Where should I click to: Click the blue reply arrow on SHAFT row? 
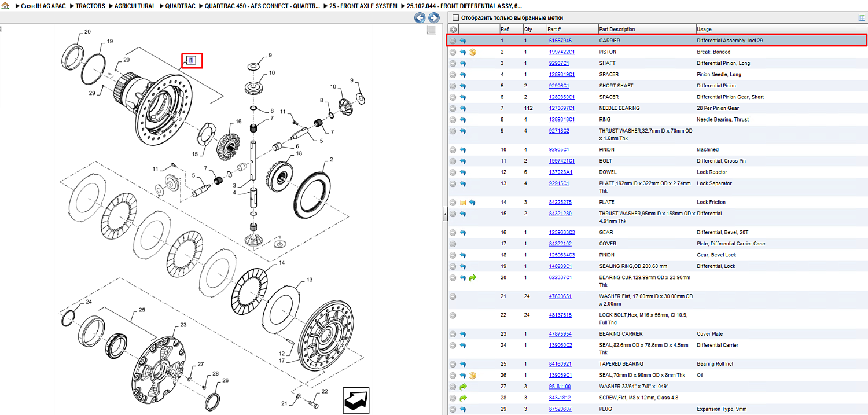pyautogui.click(x=463, y=63)
